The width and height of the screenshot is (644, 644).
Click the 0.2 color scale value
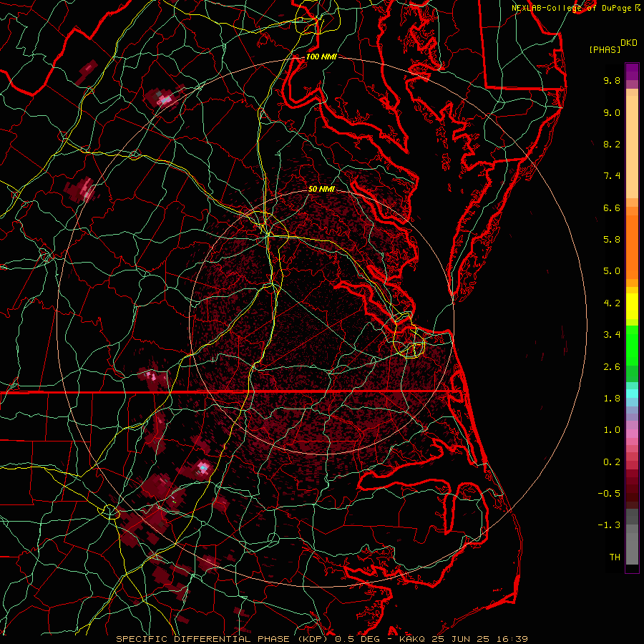pyautogui.click(x=612, y=462)
